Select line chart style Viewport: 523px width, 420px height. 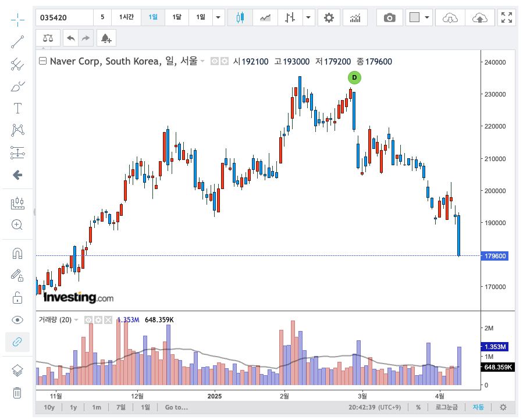click(x=265, y=17)
